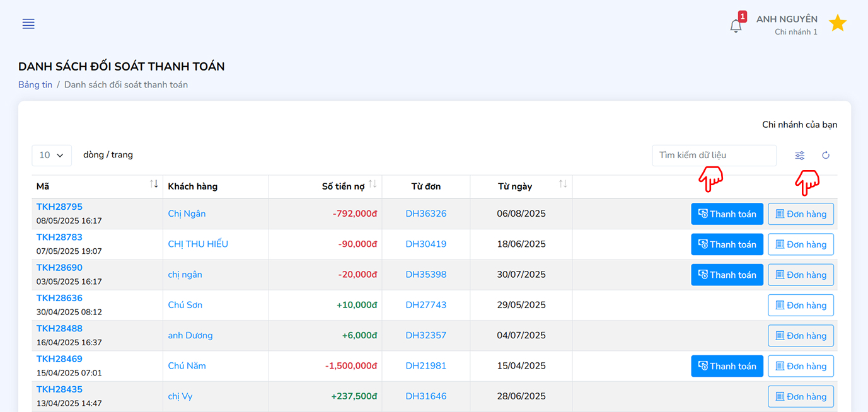Click Thanh toán for Chú Năm
This screenshot has height=412, width=868.
pos(727,366)
